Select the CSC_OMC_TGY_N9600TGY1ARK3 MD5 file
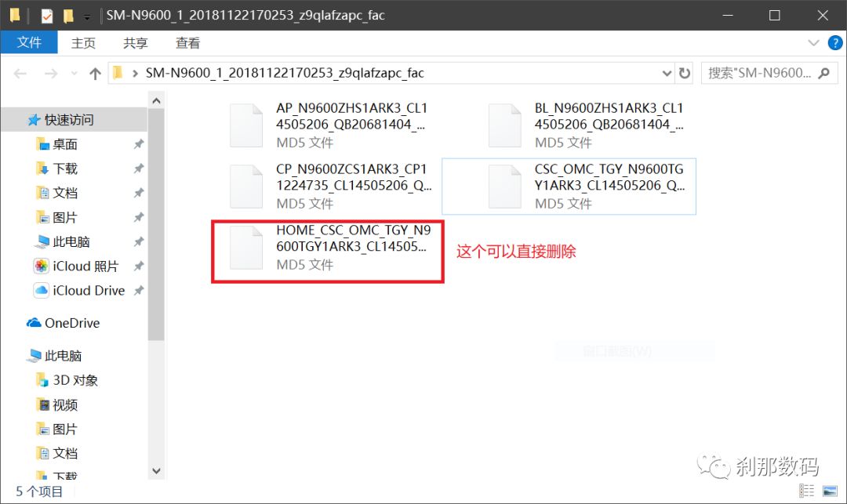 pos(569,187)
